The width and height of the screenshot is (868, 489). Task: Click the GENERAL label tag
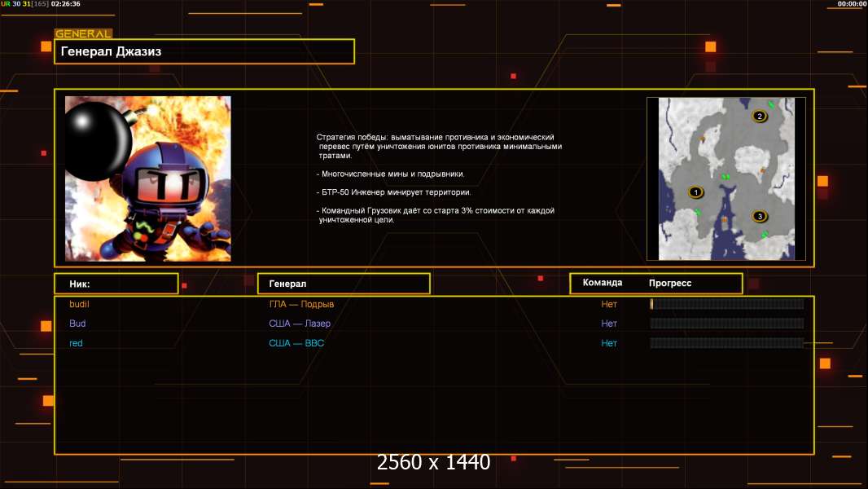[83, 33]
